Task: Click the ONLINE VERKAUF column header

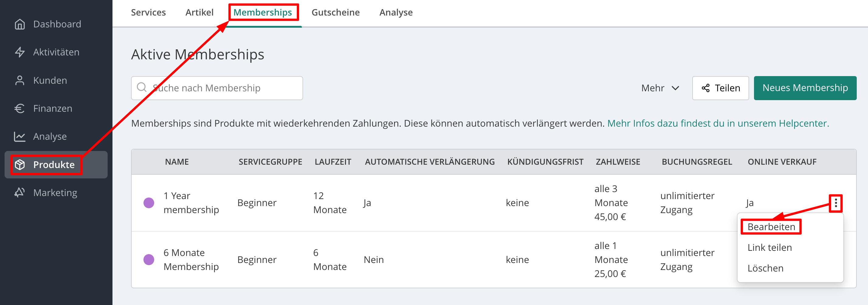Action: (782, 162)
